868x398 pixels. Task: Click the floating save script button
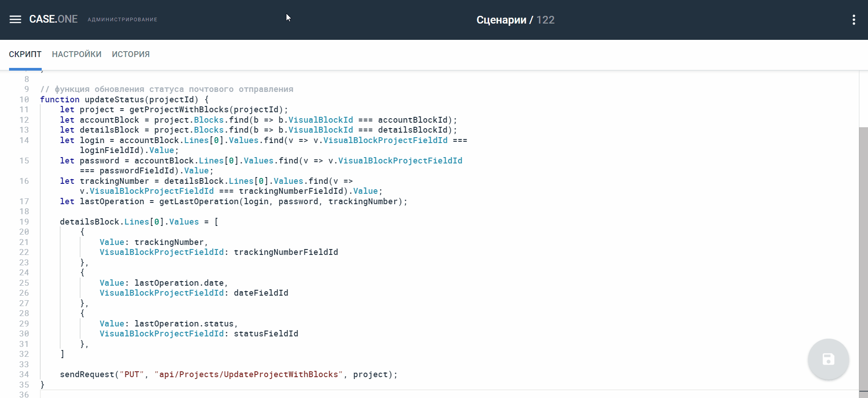click(828, 359)
